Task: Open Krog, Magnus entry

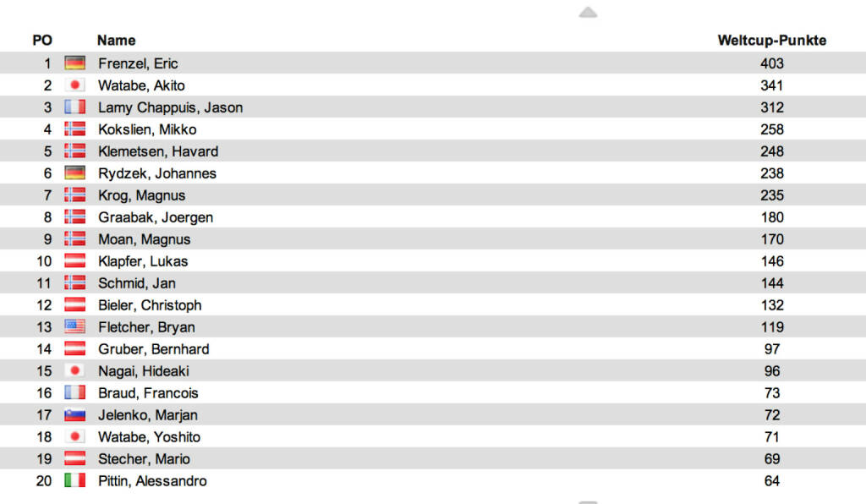Action: click(141, 195)
